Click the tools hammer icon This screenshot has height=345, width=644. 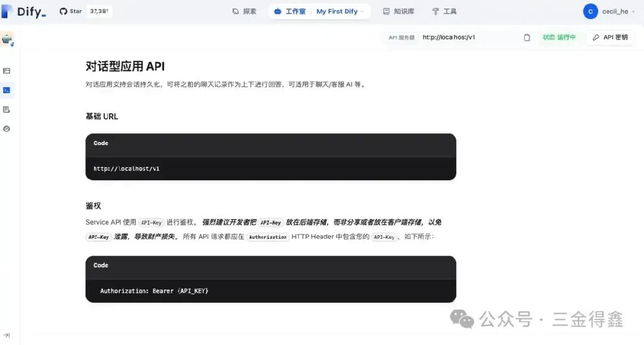pos(435,11)
